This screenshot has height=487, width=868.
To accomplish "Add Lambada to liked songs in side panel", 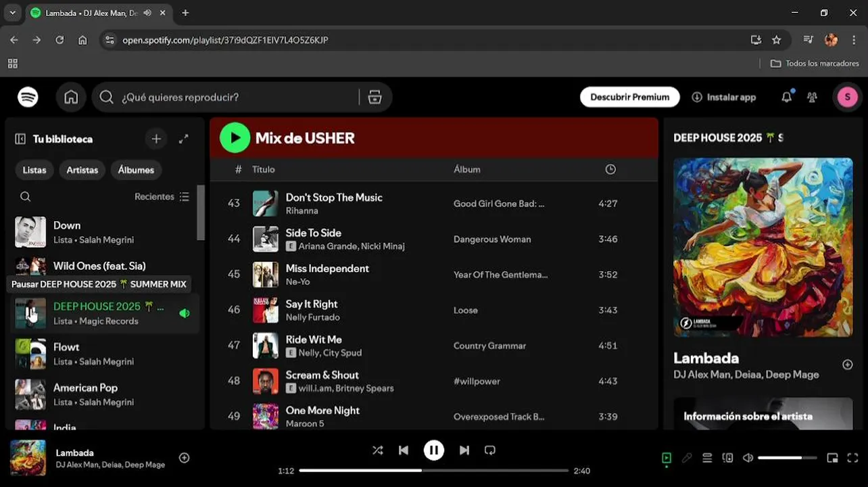I will coord(847,365).
